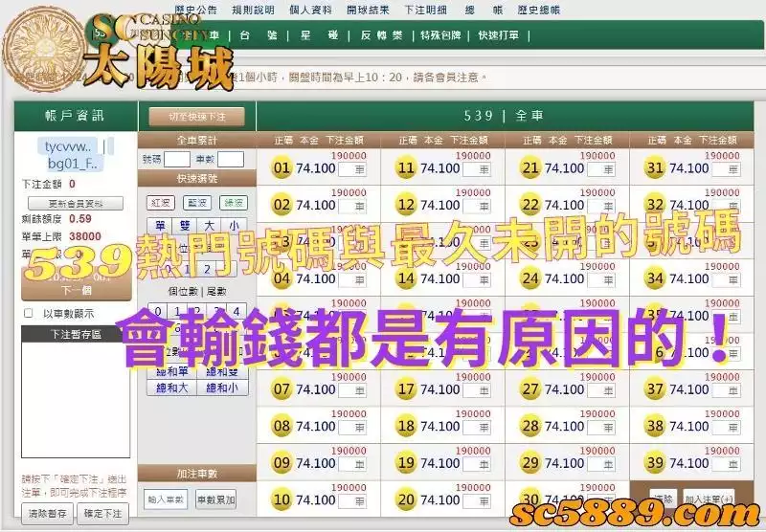This screenshot has height=532, width=766.
Task: Select number ball 12
Action: point(406,205)
